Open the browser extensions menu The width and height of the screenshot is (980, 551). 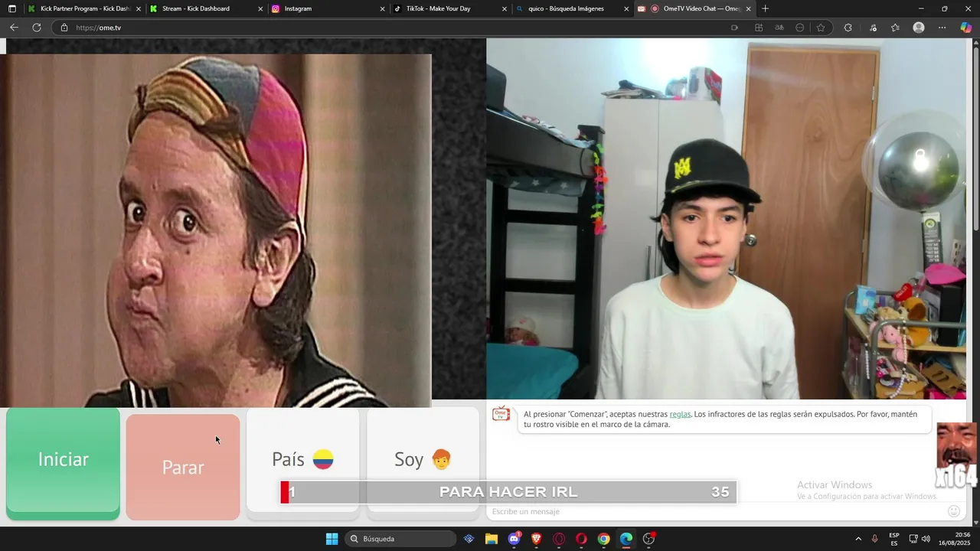pos(848,28)
